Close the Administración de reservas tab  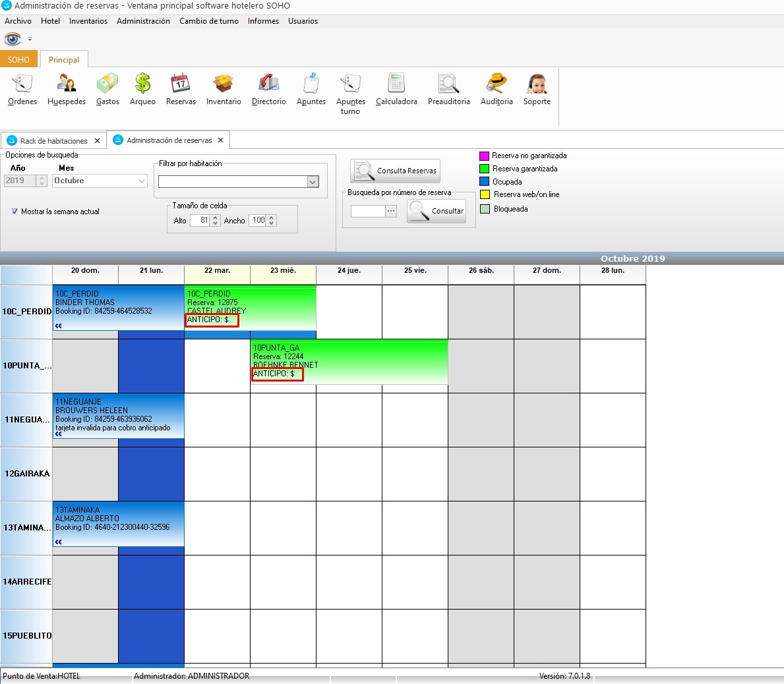point(221,140)
